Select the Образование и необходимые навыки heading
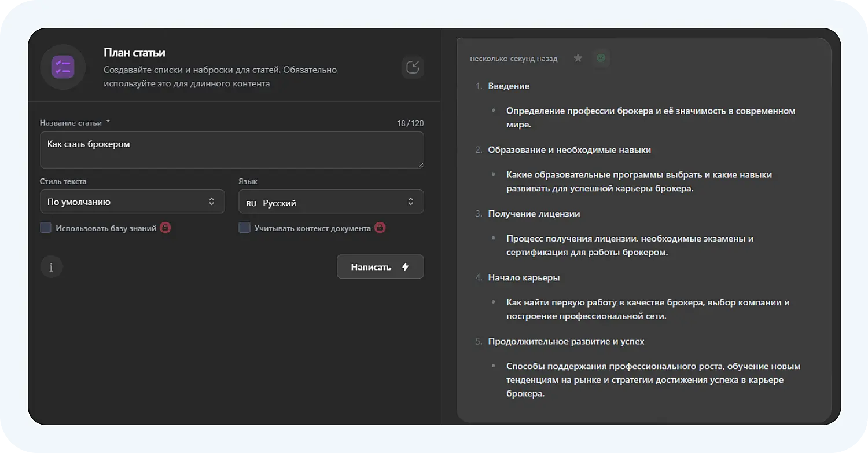The width and height of the screenshot is (868, 453). 569,150
